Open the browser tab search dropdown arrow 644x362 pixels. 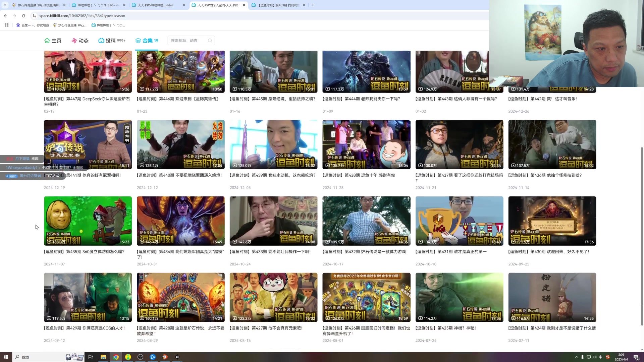(x=5, y=5)
